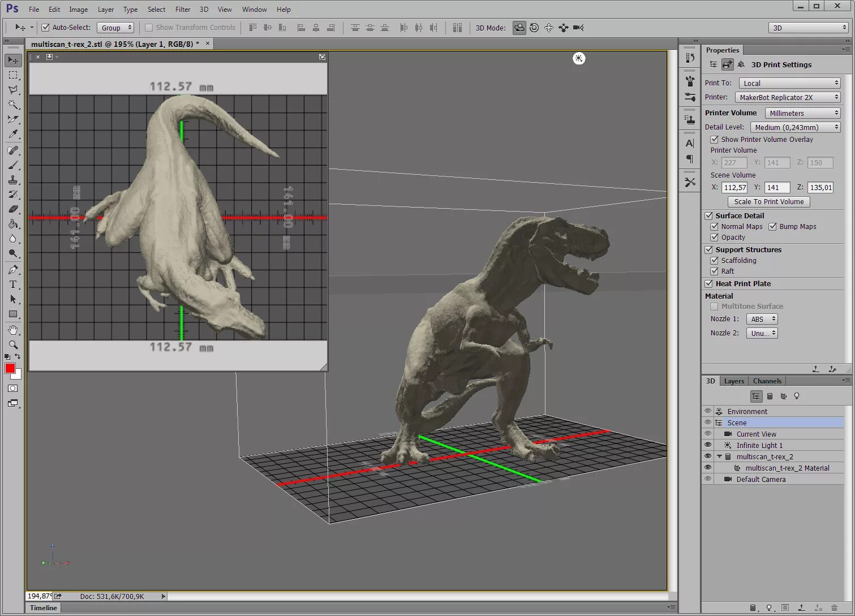
Task: Disable the Scaffolding checkbox
Action: [715, 261]
